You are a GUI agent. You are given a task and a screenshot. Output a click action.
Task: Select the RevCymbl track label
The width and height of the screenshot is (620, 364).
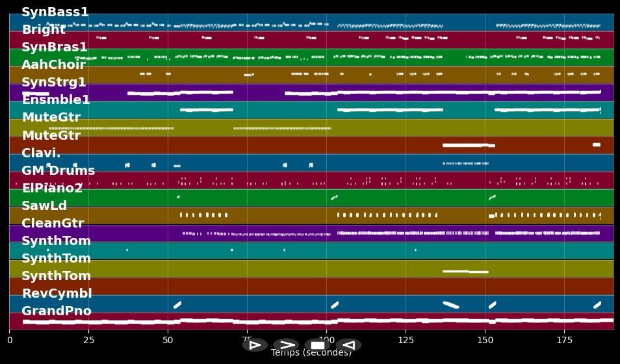coord(57,294)
